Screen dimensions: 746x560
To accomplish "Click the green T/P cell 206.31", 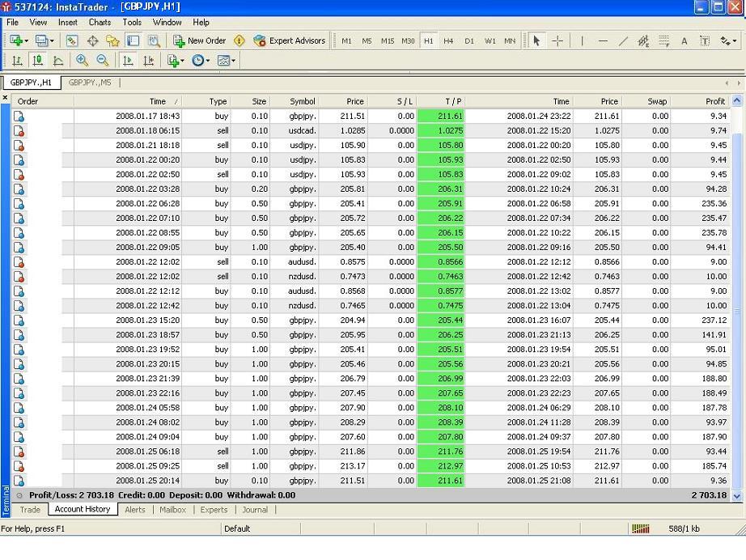I will (x=440, y=189).
